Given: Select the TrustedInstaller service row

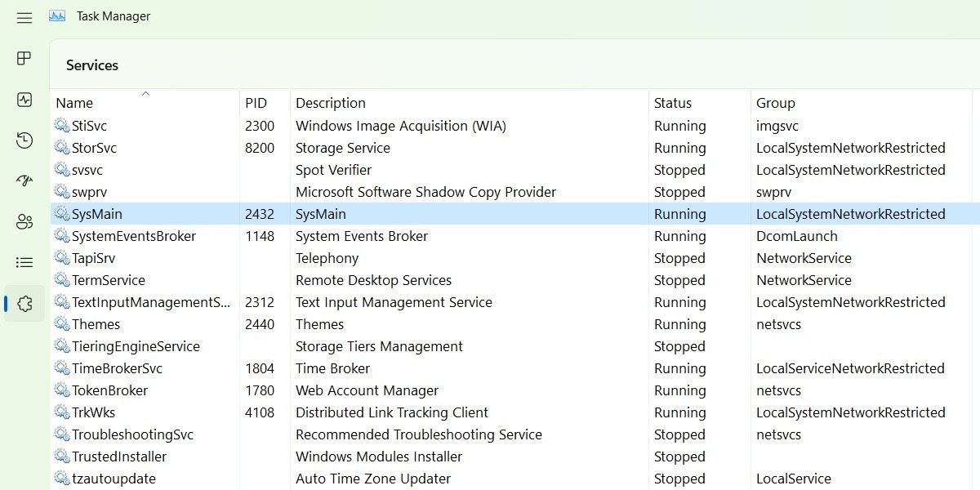Looking at the screenshot, I should point(245,457).
